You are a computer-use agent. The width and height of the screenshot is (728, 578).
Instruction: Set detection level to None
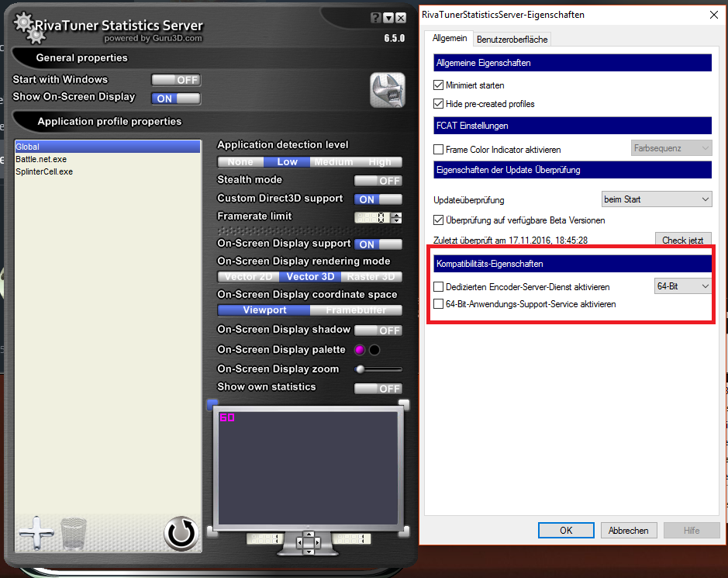[240, 162]
